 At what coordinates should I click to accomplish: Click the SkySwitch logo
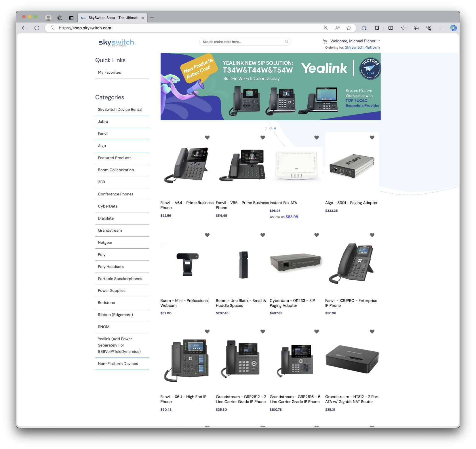pyautogui.click(x=117, y=43)
